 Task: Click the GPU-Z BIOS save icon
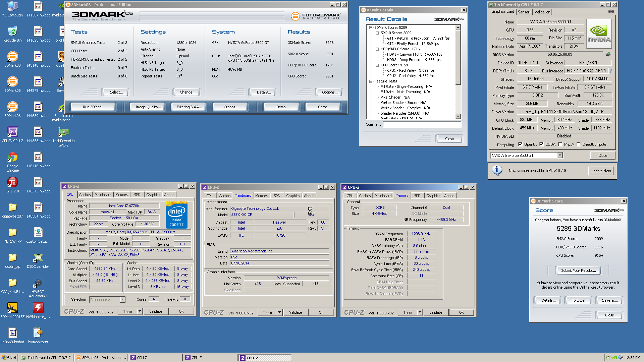608,54
